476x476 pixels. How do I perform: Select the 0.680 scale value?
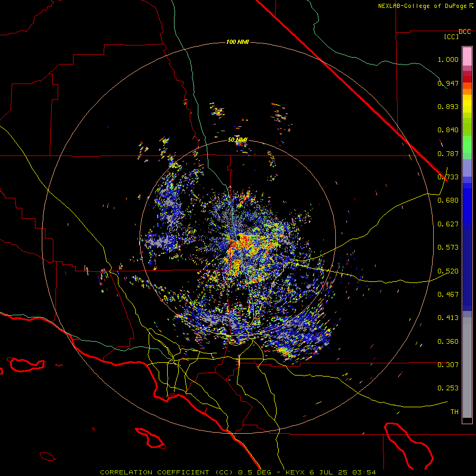(448, 200)
